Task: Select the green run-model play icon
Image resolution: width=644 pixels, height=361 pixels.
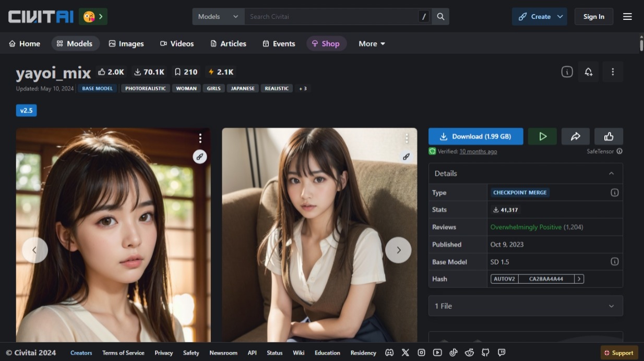Action: pos(542,136)
